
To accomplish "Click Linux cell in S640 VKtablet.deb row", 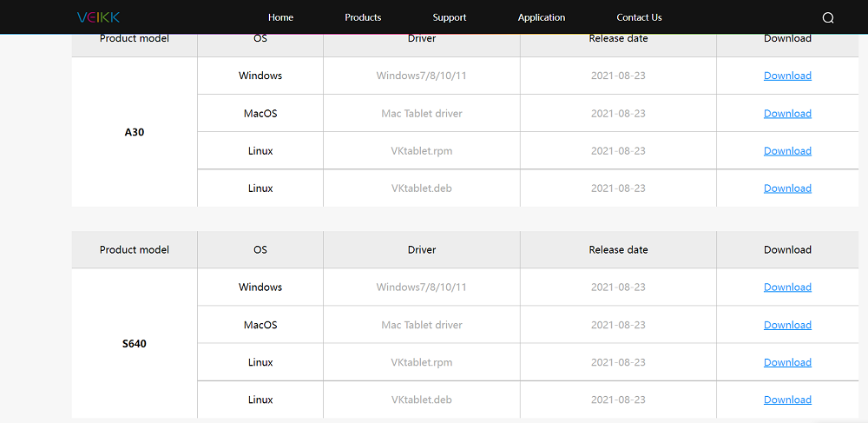I will coord(260,400).
